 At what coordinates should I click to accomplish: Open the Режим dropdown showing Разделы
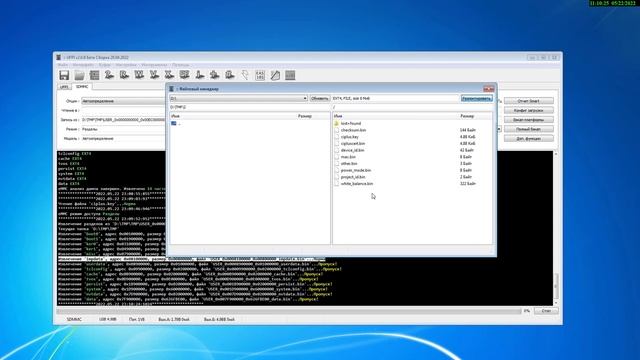pyautogui.click(x=124, y=129)
